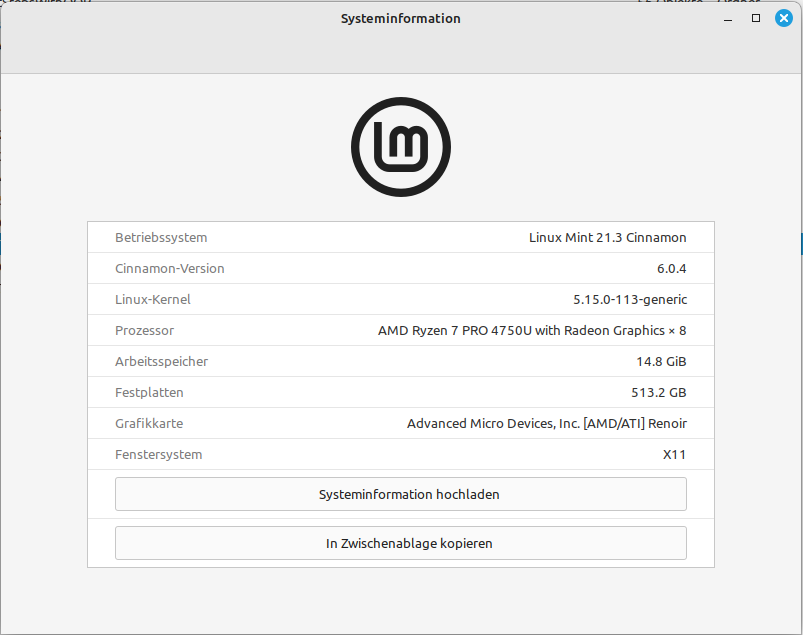803x635 pixels.
Task: Click the Linux Mint logo
Action: click(x=401, y=147)
